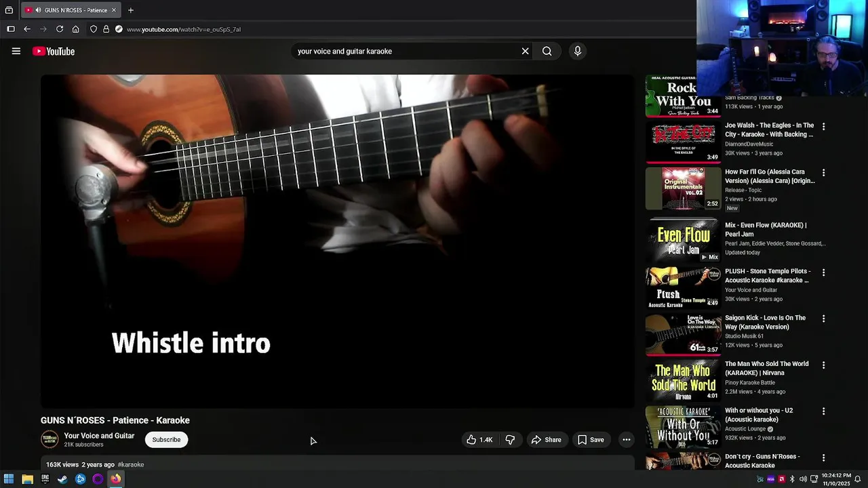Select the GUNS N'ROSES - Patience tab
Image resolution: width=868 pixels, height=488 pixels.
point(71,10)
